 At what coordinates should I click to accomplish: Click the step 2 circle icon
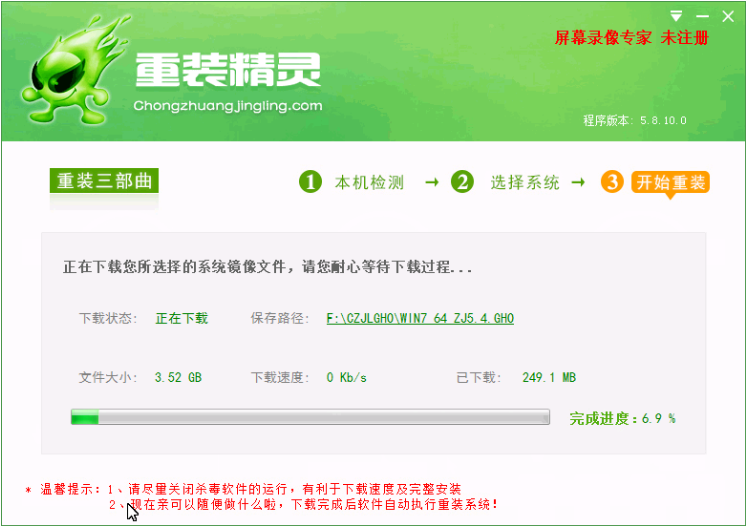pyautogui.click(x=462, y=182)
